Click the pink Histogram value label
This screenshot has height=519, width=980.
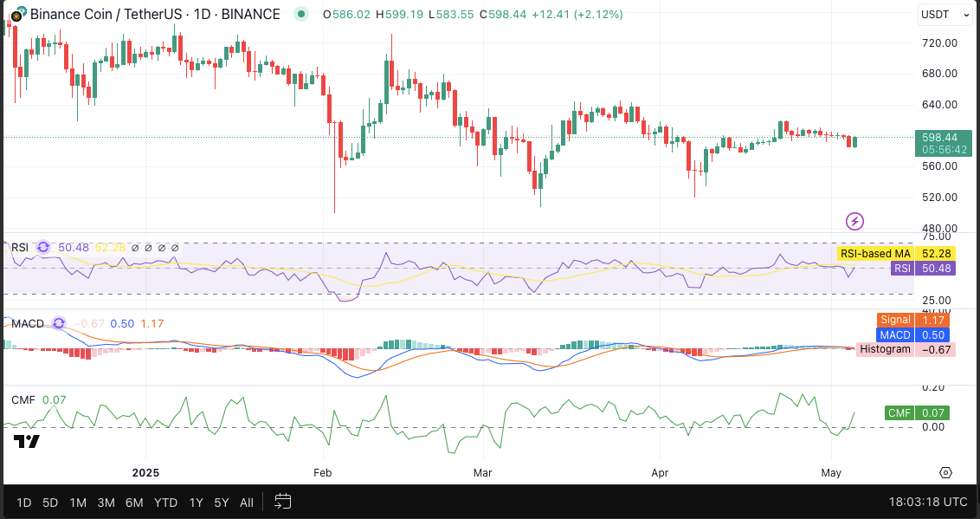[906, 349]
